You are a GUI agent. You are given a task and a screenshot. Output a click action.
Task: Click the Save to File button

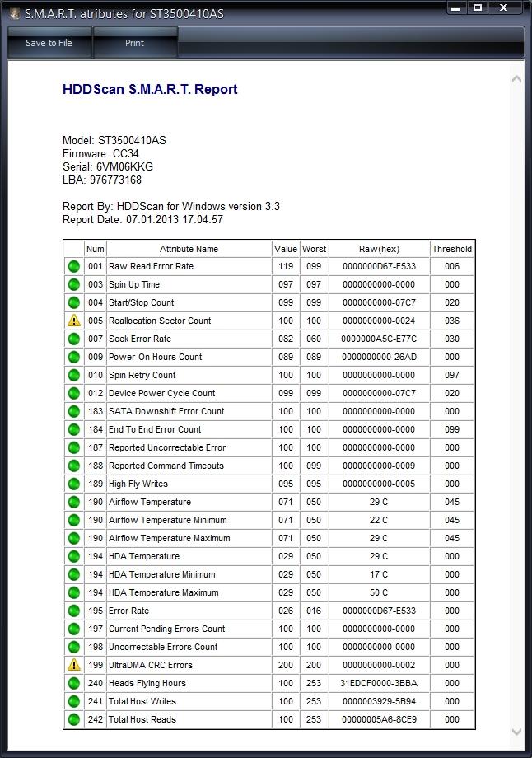(49, 43)
